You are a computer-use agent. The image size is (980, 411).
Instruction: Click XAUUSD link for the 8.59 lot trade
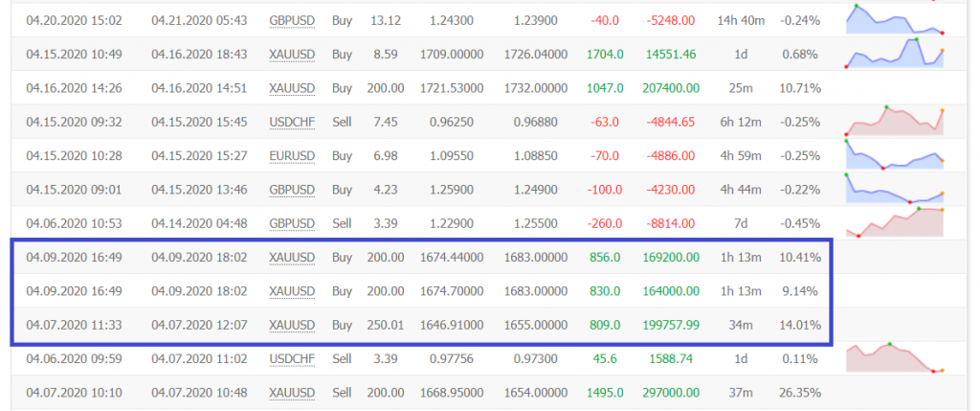point(291,54)
